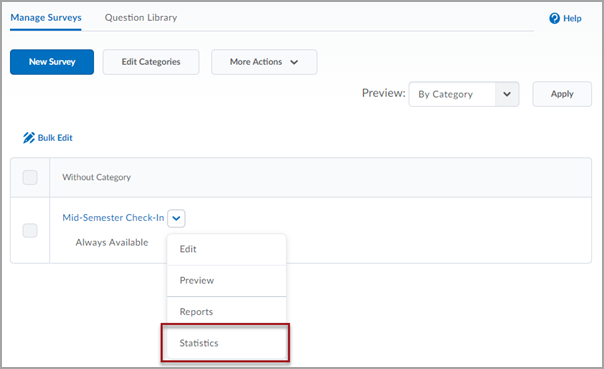Open the Help question mark icon
The width and height of the screenshot is (604, 369).
tap(554, 18)
